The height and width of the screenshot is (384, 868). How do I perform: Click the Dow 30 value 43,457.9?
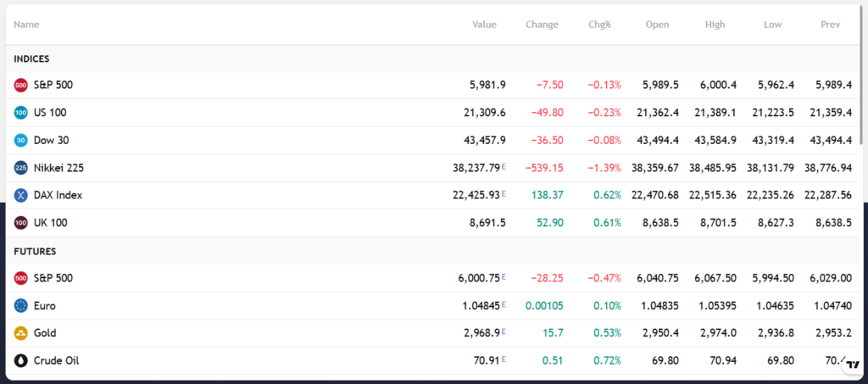click(x=484, y=141)
